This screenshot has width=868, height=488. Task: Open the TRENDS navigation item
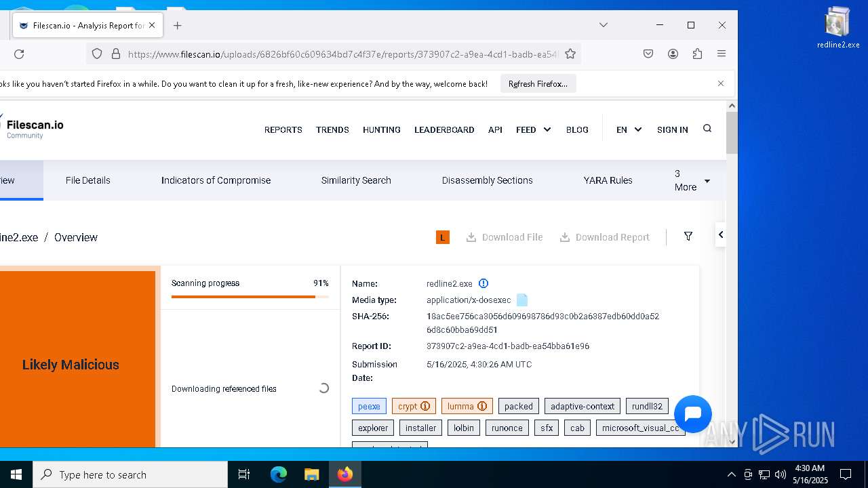(x=332, y=129)
